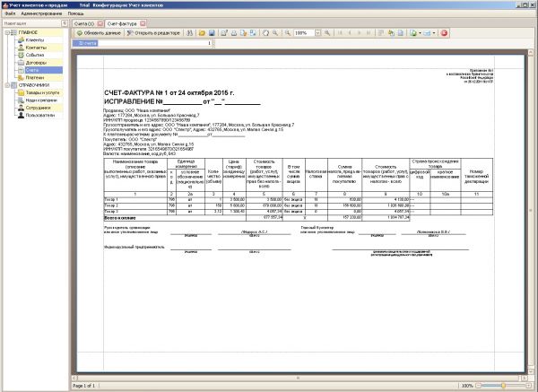538x392 pixels.
Task: Switch to the Счета (1) tab
Action: (84, 21)
